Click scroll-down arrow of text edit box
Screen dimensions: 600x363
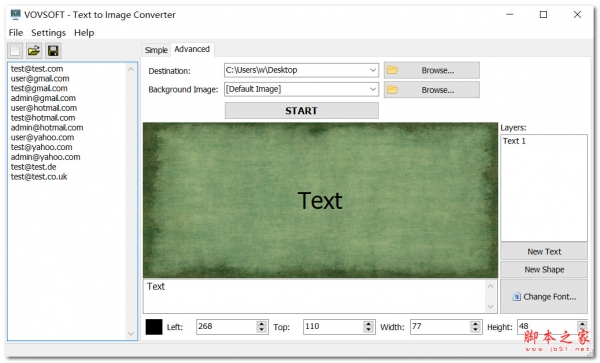click(491, 307)
